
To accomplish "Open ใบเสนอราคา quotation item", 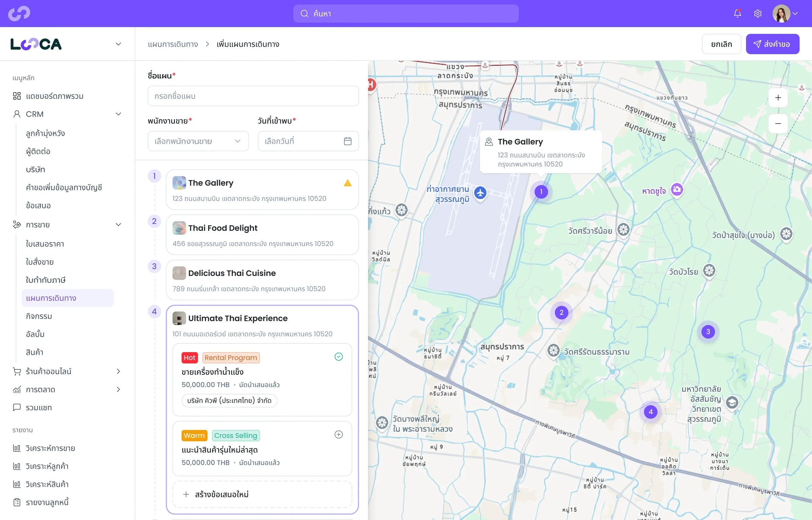I will click(45, 244).
